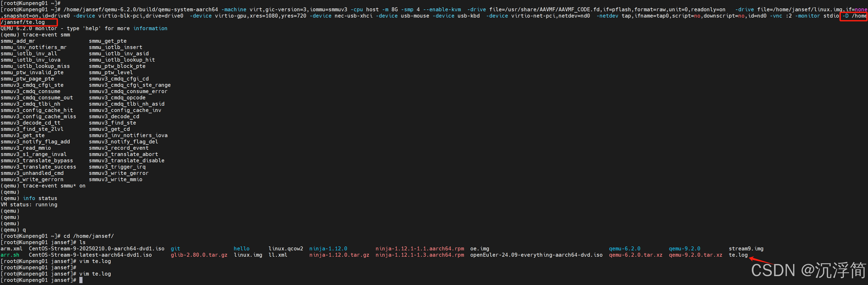The height and width of the screenshot is (285, 868).
Task: Click the VM status: running line
Action: pyautogui.click(x=29, y=205)
